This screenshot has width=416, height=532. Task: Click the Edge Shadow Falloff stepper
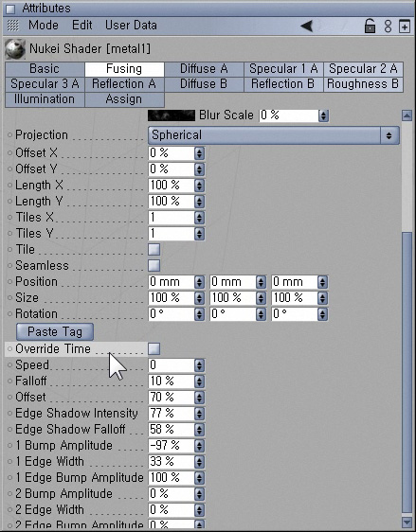coord(199,430)
